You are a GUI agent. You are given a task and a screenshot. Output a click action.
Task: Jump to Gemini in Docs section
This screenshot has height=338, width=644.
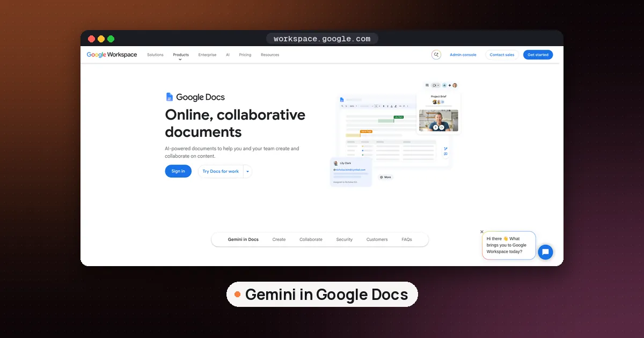click(243, 239)
